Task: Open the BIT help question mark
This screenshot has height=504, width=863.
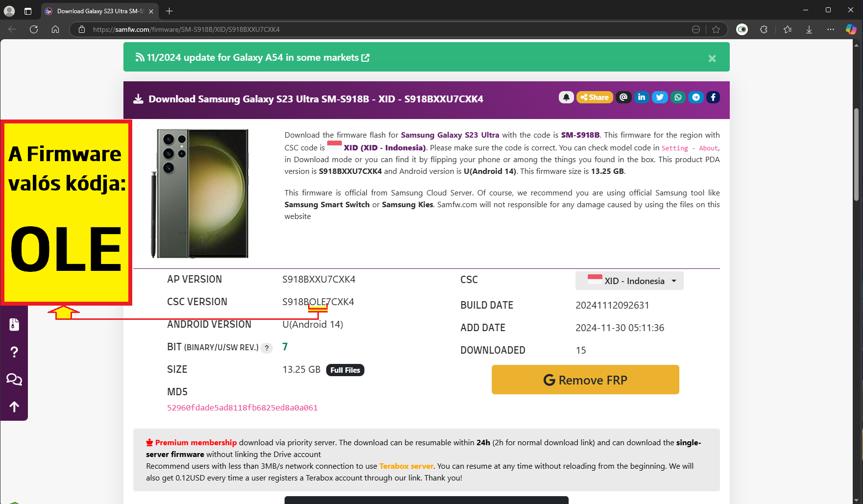Action: pyautogui.click(x=267, y=348)
